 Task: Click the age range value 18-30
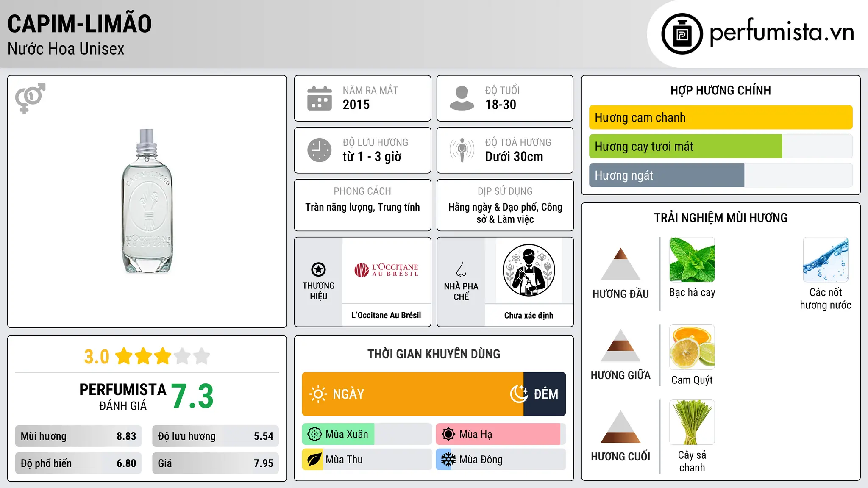(501, 105)
